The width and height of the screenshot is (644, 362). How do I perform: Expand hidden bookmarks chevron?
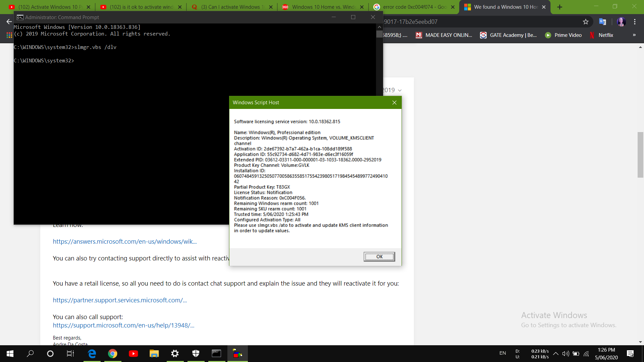click(634, 35)
